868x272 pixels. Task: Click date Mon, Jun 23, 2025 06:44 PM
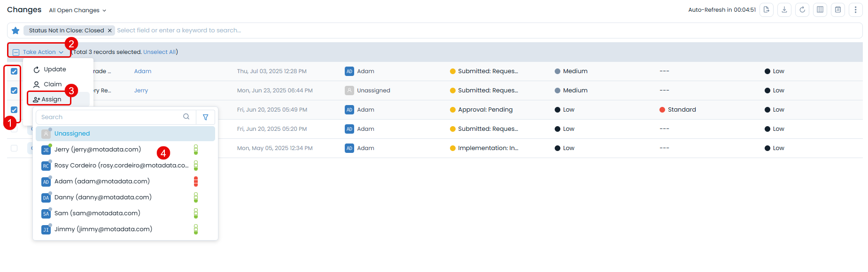275,91
